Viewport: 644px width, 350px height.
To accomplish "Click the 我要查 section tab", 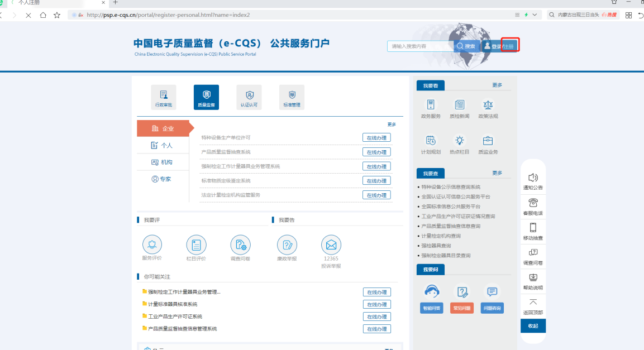I will pos(431,173).
